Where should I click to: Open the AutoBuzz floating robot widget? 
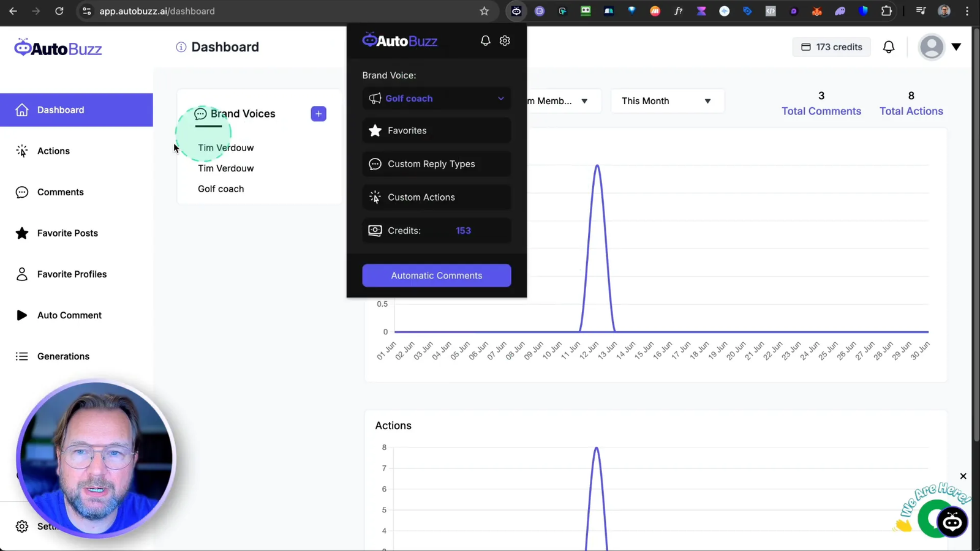(952, 522)
